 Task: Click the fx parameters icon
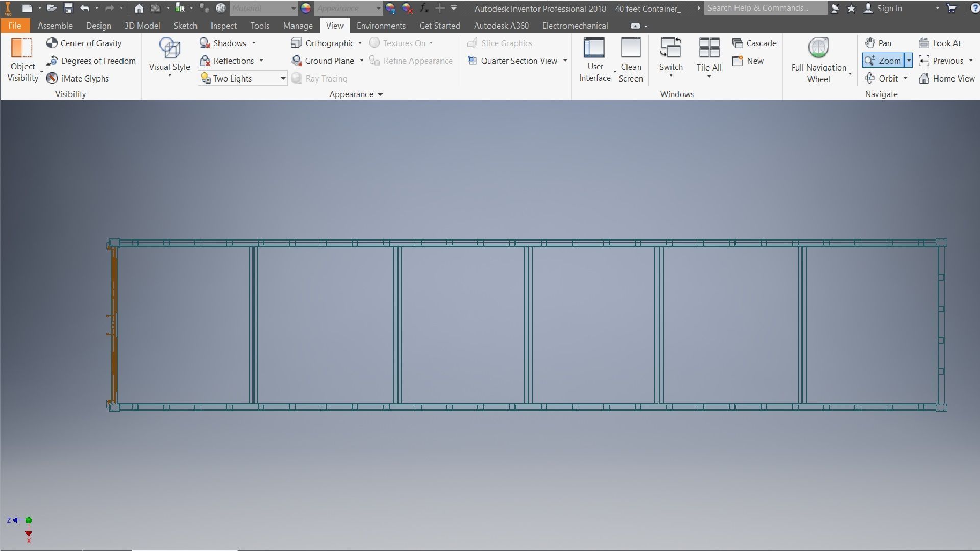(424, 8)
